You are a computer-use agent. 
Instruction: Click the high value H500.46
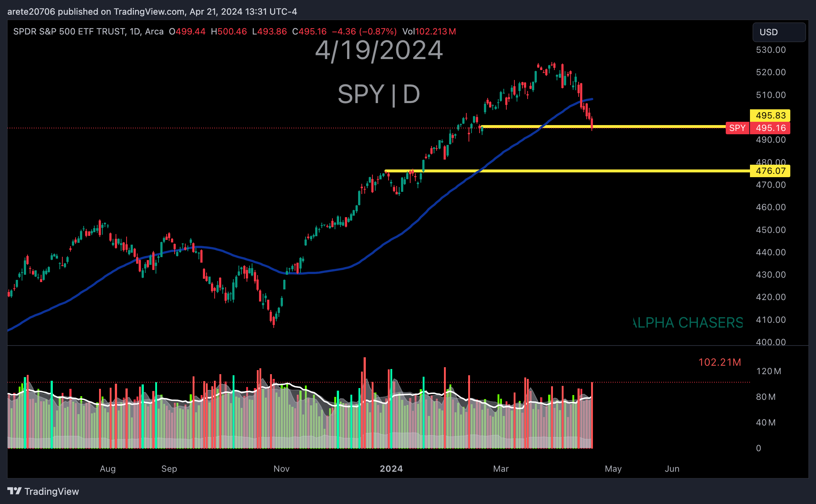coord(229,32)
